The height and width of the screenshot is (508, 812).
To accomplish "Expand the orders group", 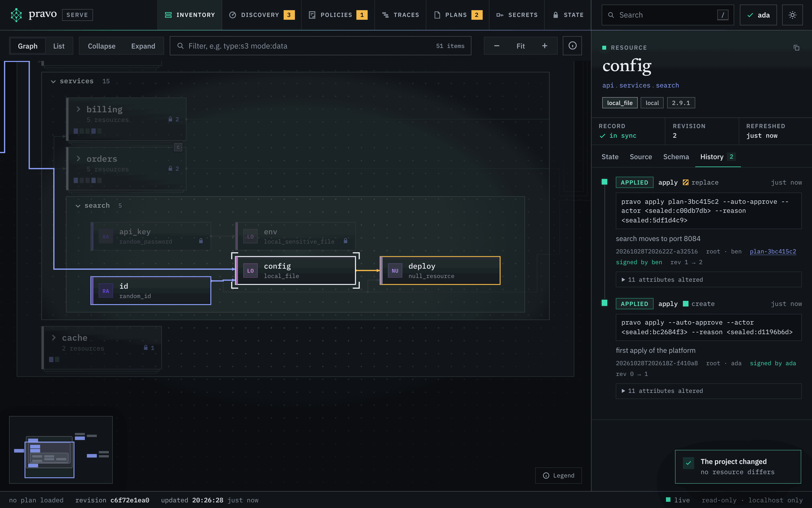I will pos(78,159).
